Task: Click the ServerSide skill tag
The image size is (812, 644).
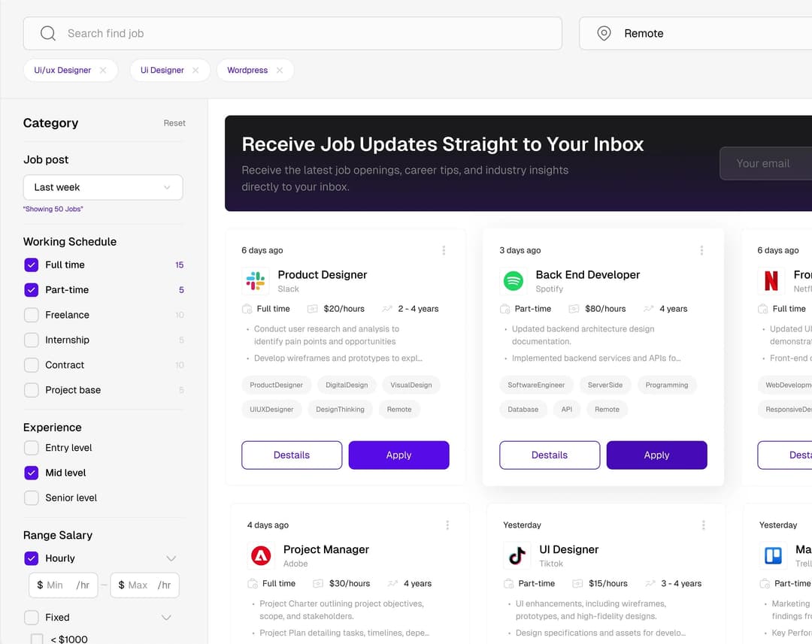Action: pos(605,385)
